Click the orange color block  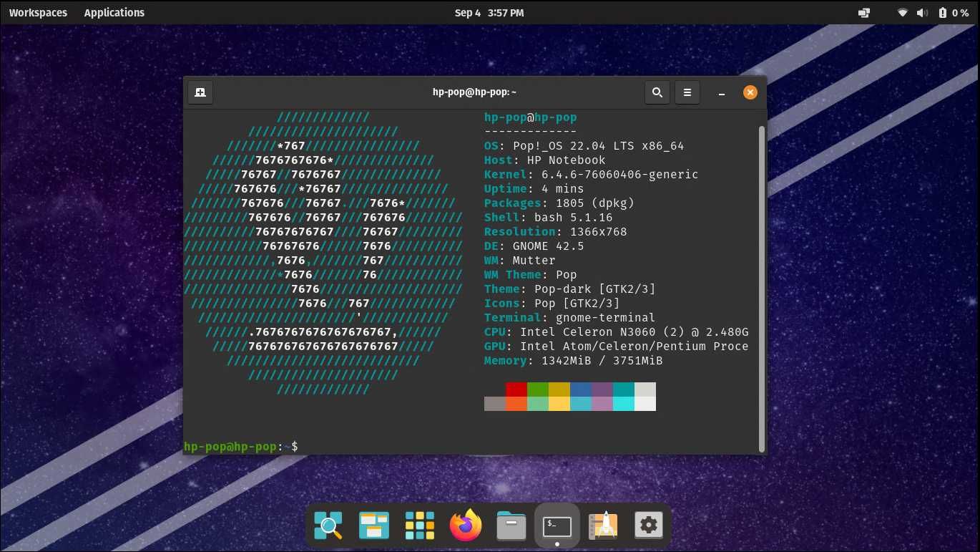516,404
